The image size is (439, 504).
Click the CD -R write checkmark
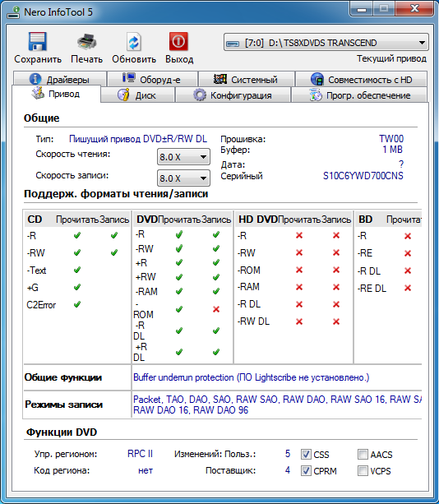pos(113,236)
